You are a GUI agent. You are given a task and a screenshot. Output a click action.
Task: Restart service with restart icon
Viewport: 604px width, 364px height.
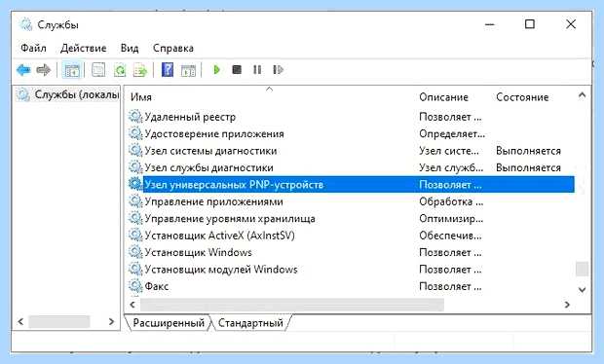click(x=278, y=70)
